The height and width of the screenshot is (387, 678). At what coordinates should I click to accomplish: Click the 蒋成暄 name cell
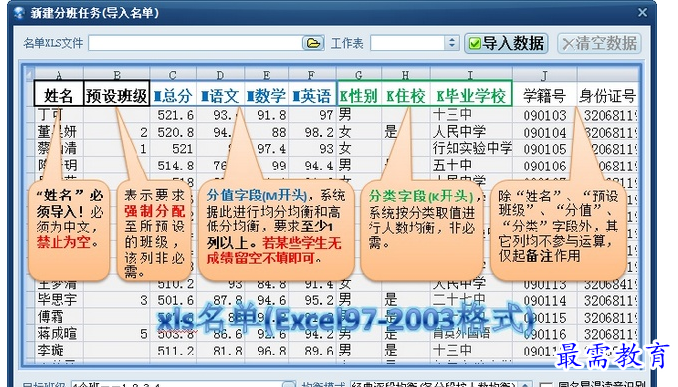tap(59, 333)
